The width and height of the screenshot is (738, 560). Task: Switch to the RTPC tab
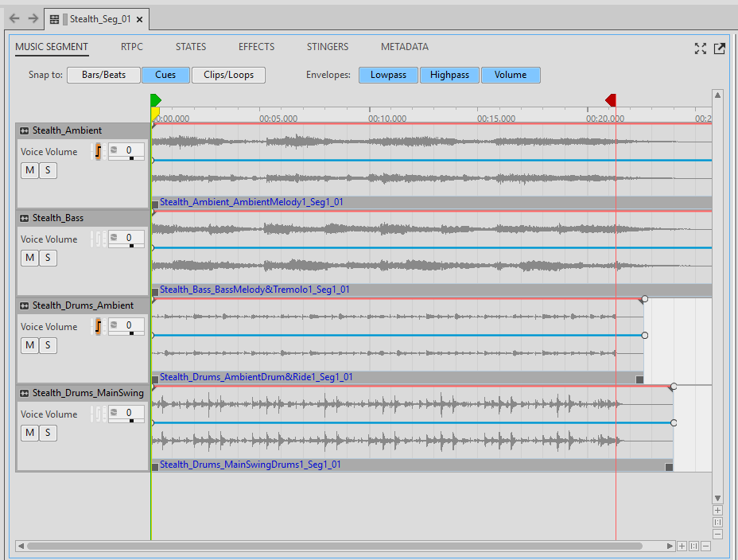(x=132, y=47)
